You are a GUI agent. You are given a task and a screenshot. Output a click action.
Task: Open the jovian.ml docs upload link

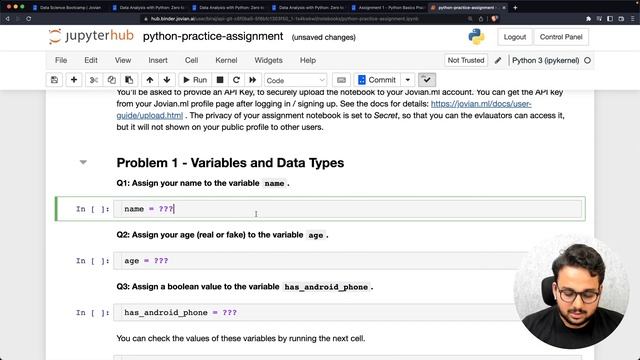(481, 104)
